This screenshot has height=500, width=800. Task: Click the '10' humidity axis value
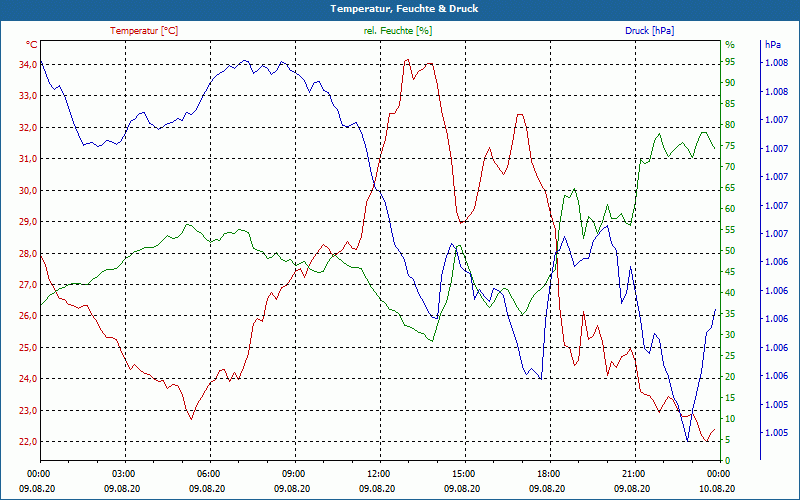tap(730, 418)
